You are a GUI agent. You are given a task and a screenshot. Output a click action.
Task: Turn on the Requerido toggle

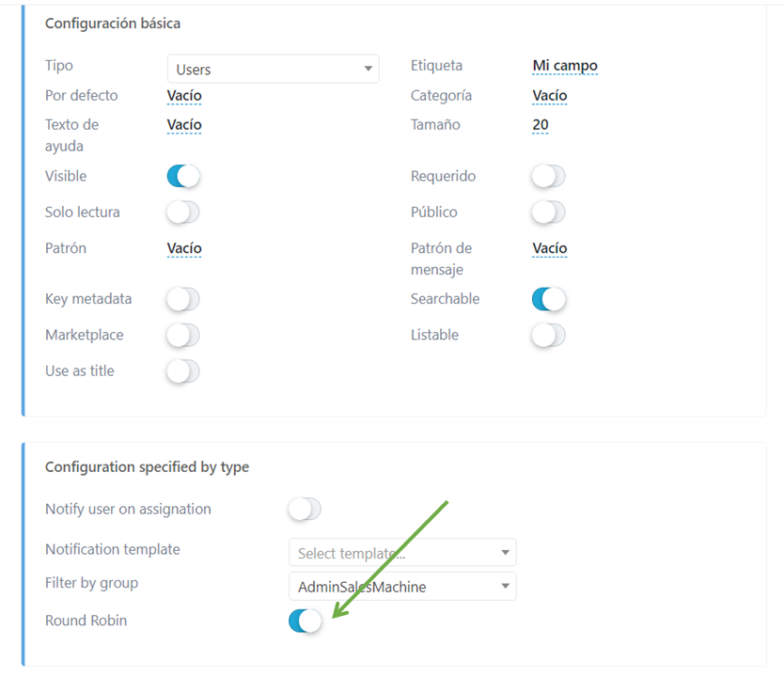tap(548, 176)
